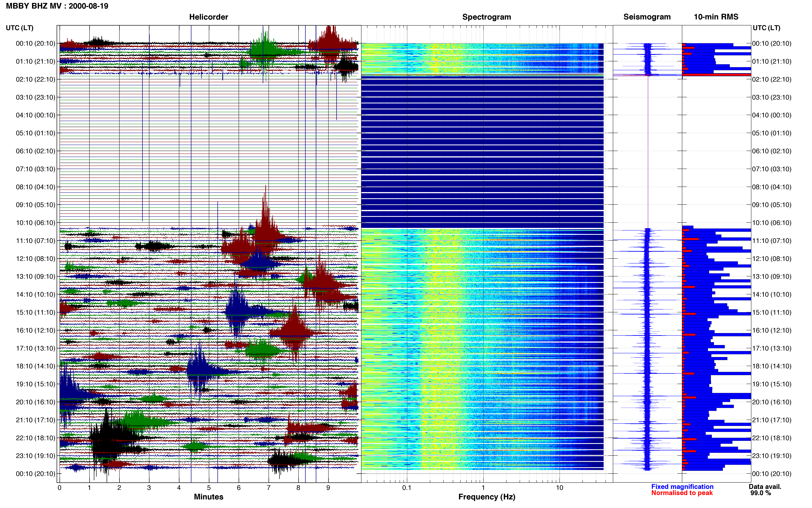Click left time label '19:10 (15:10)'

[36, 384]
